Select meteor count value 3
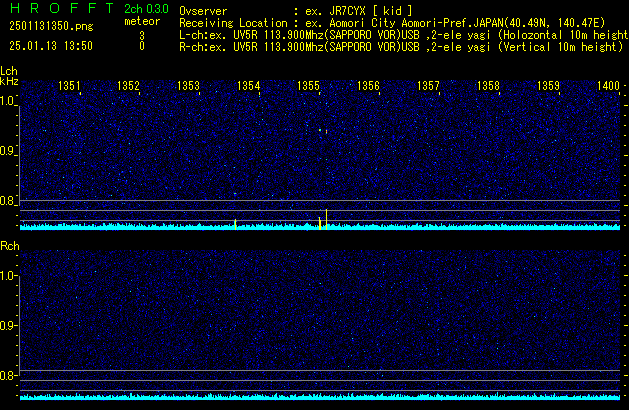The height and width of the screenshot is (410, 629). (x=142, y=36)
